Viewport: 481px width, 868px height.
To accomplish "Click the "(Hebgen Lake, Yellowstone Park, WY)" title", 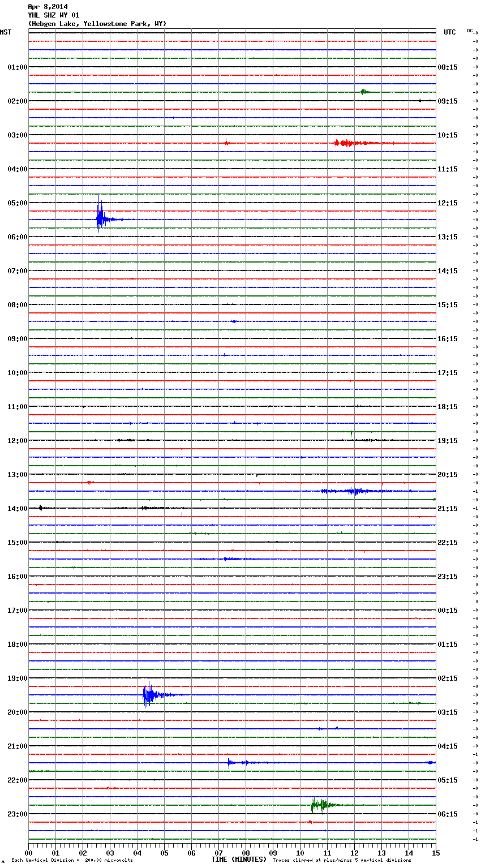I will 97,24.
